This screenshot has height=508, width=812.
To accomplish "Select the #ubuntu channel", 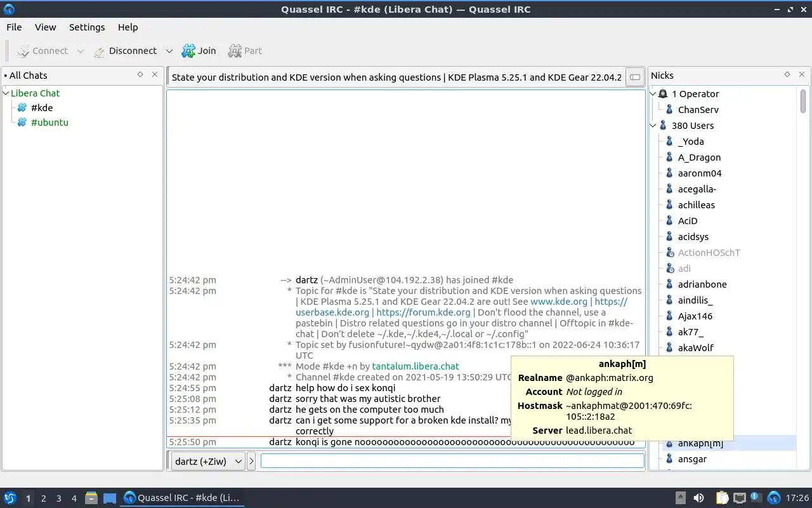I will 49,123.
